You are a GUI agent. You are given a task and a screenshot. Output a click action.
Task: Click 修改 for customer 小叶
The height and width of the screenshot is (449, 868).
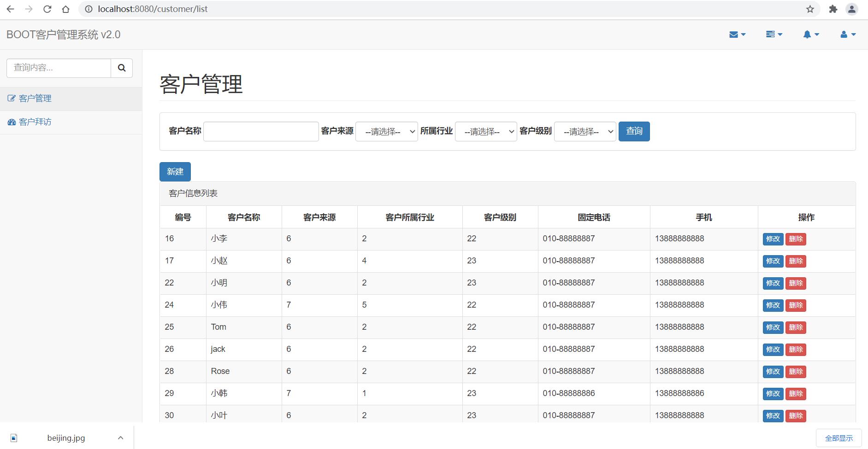click(773, 416)
